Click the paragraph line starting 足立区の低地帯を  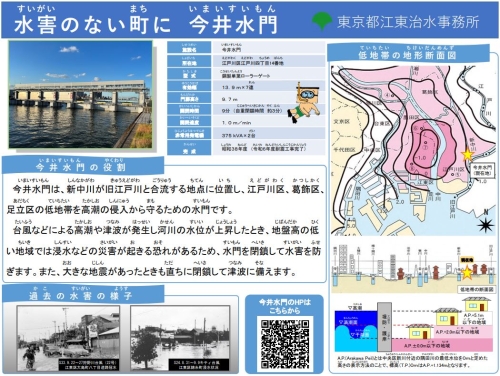(x=120, y=210)
